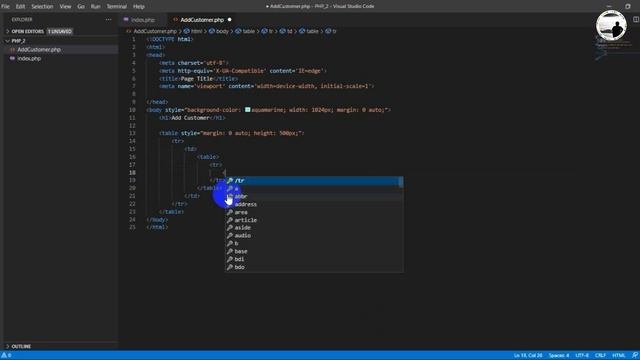Open the Terminal menu
The height and width of the screenshot is (360, 640).
coord(117,7)
